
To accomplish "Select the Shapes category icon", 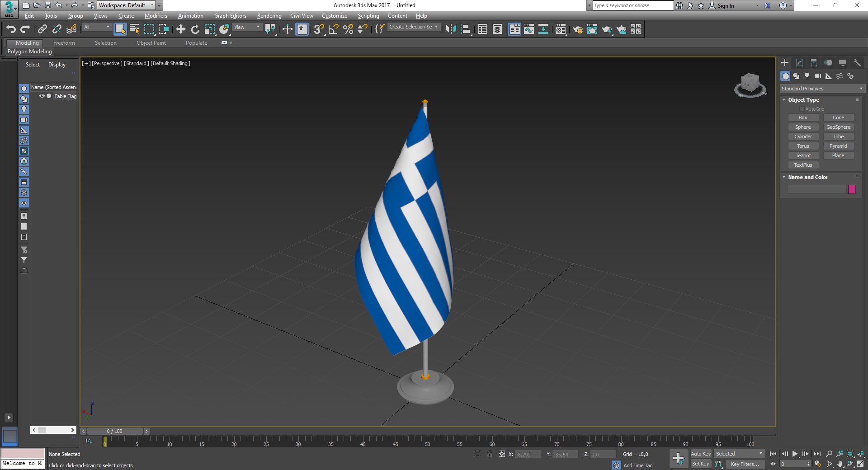I will [796, 76].
